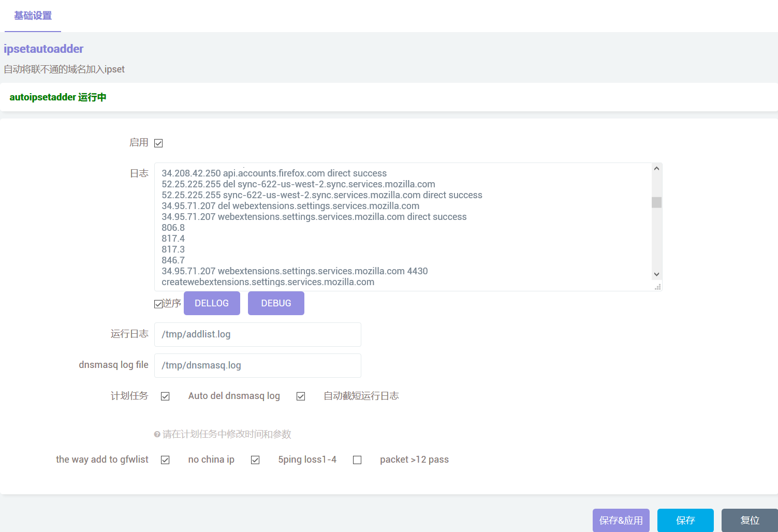The width and height of the screenshot is (778, 532).
Task: Click the log scrollbar down arrow
Action: (x=656, y=274)
